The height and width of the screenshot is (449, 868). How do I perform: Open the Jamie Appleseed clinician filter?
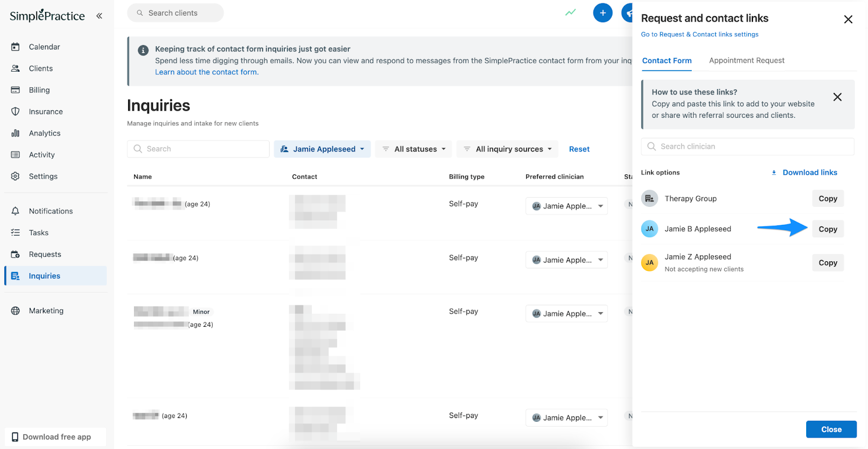pos(322,149)
